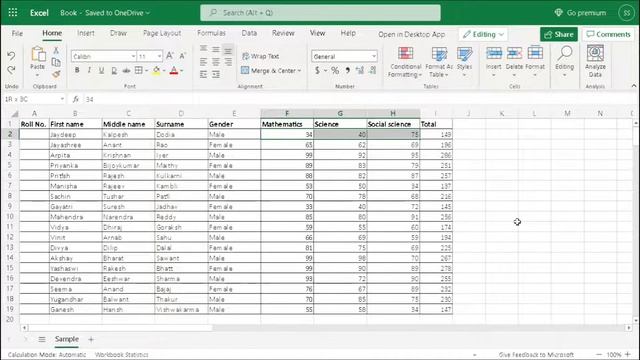Expand the Fill Color arrow

(x=164, y=71)
